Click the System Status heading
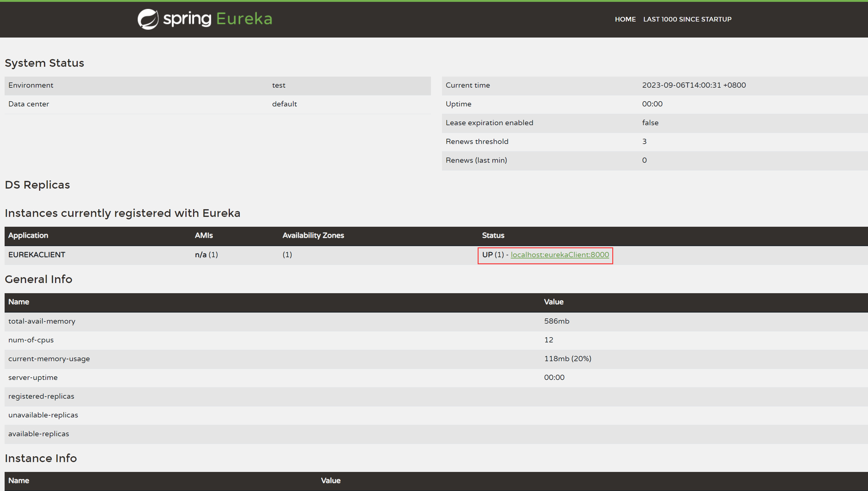The height and width of the screenshot is (491, 868). [45, 63]
